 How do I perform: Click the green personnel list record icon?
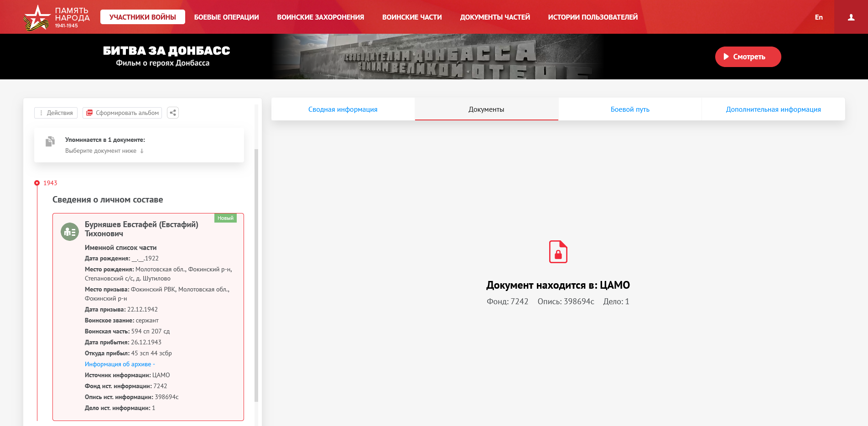70,232
